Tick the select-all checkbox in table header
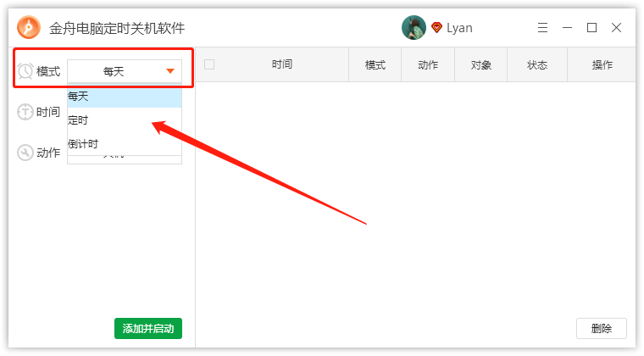 coord(209,64)
